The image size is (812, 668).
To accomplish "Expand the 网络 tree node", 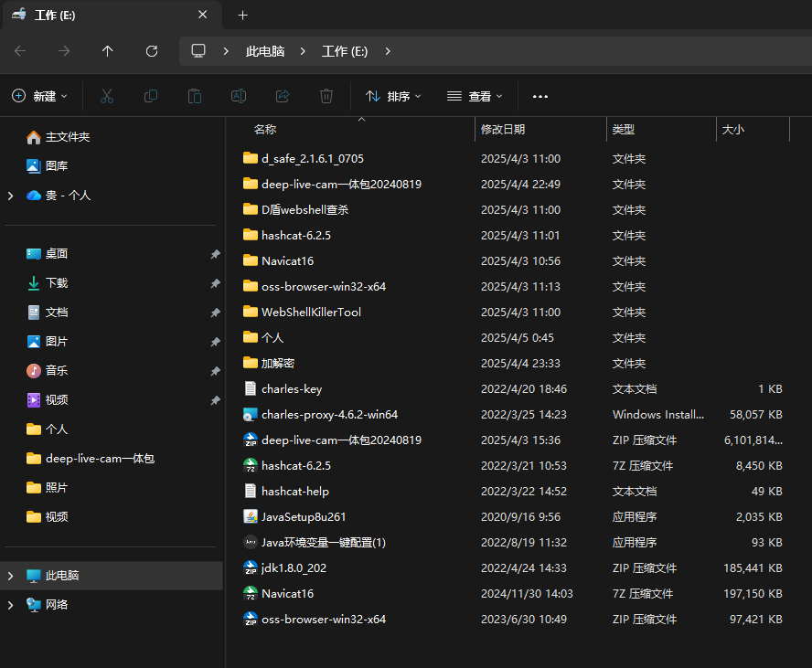I will (x=11, y=605).
